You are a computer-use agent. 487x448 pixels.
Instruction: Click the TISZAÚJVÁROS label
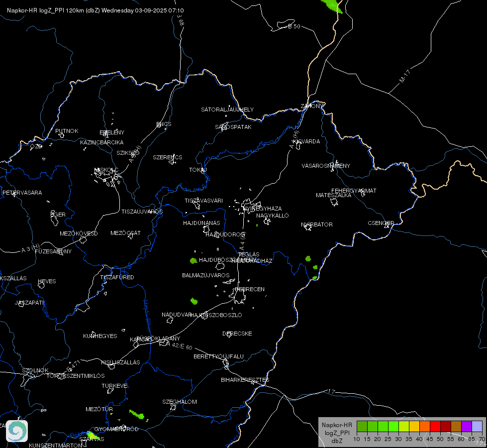[142, 212]
